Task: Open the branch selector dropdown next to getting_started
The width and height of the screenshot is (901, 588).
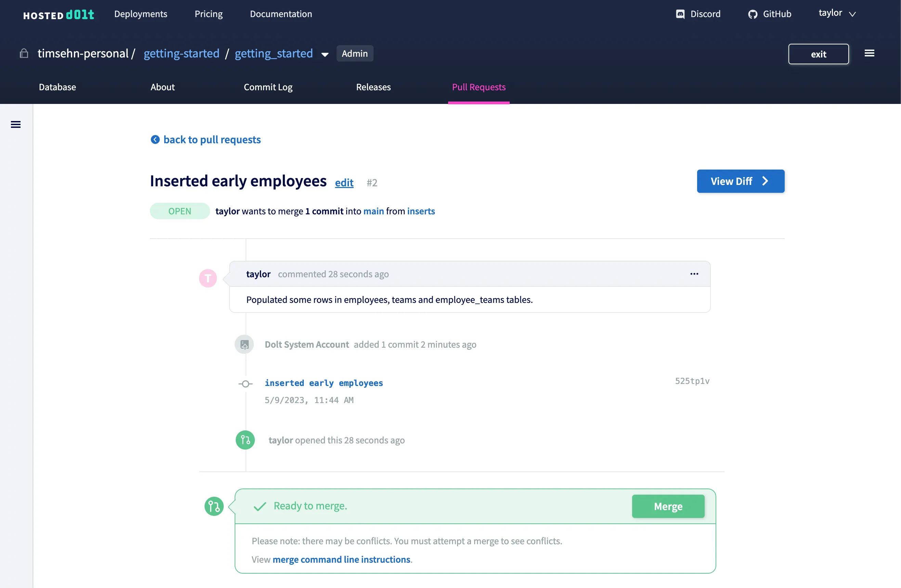Action: [325, 54]
